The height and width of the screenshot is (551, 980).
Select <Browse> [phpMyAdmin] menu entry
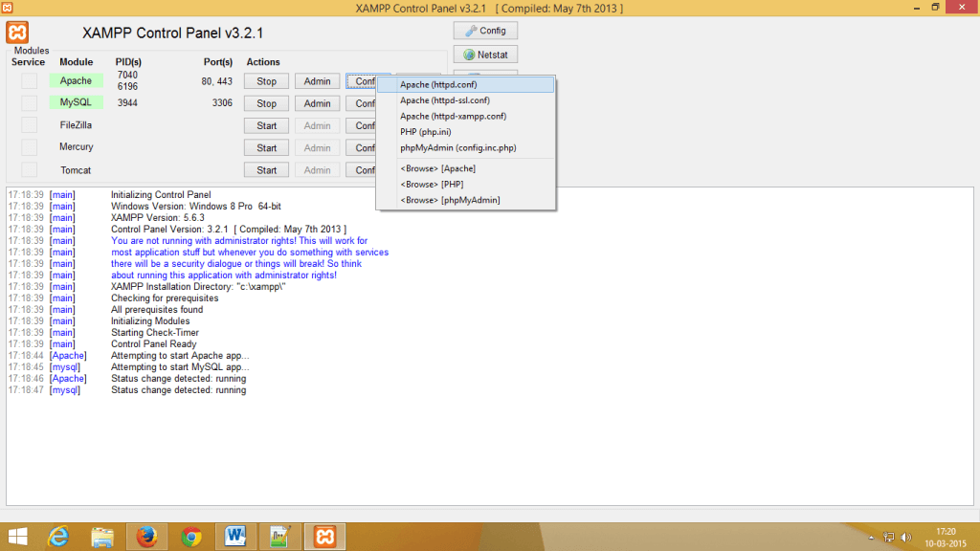tap(466, 200)
